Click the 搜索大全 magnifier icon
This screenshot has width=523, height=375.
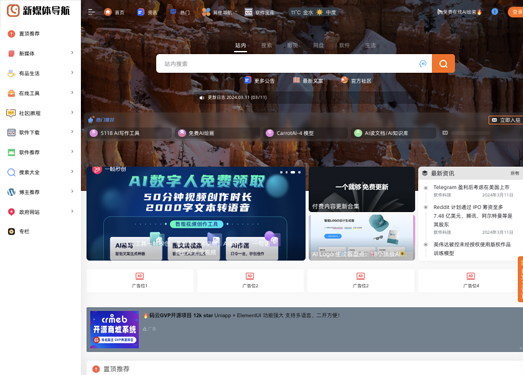click(x=11, y=172)
